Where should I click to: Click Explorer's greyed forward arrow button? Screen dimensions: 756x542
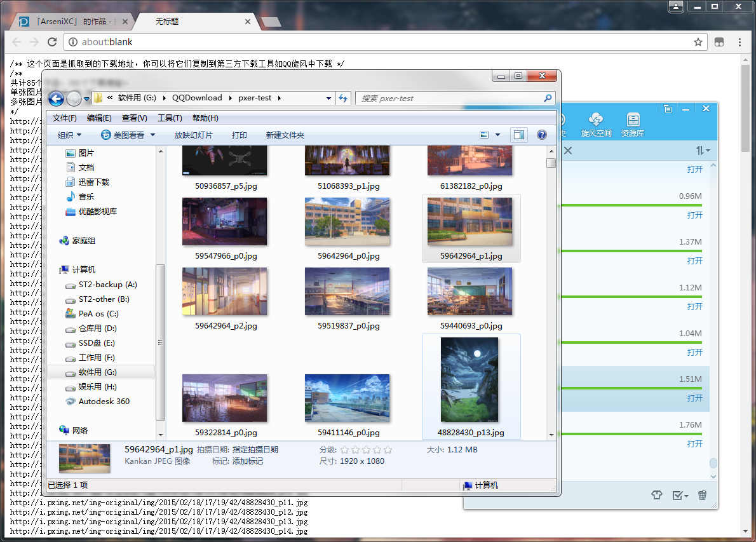[74, 99]
